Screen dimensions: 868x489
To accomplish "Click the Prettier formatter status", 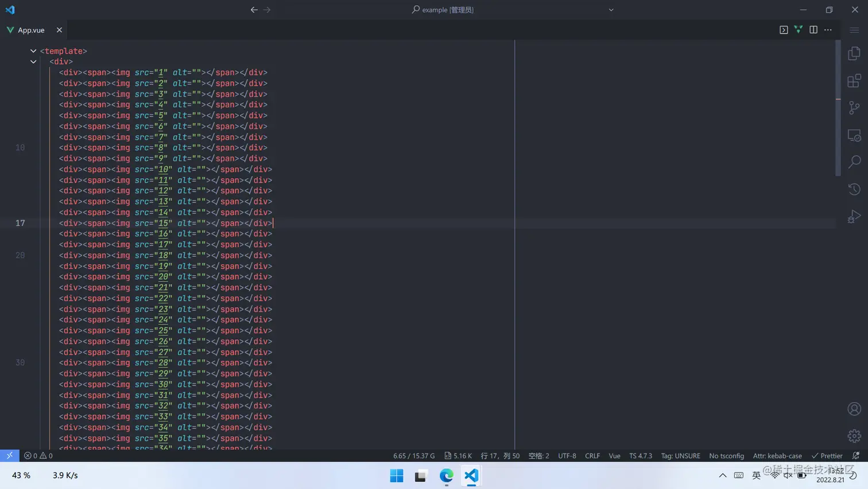I will [x=827, y=456].
